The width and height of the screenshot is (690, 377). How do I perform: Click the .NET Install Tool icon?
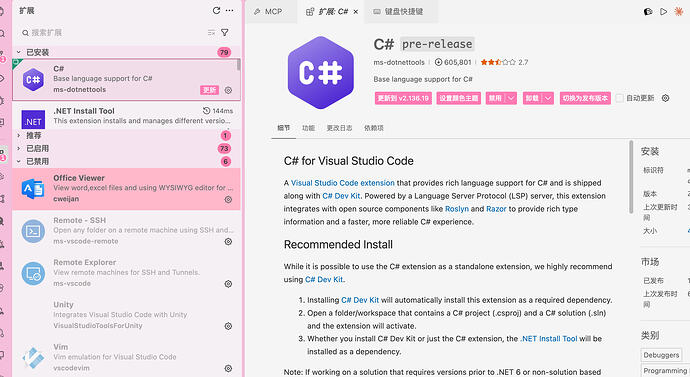33,119
